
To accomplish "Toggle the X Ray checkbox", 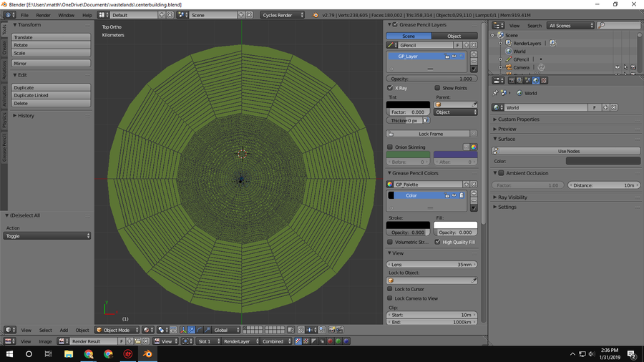I will point(390,88).
